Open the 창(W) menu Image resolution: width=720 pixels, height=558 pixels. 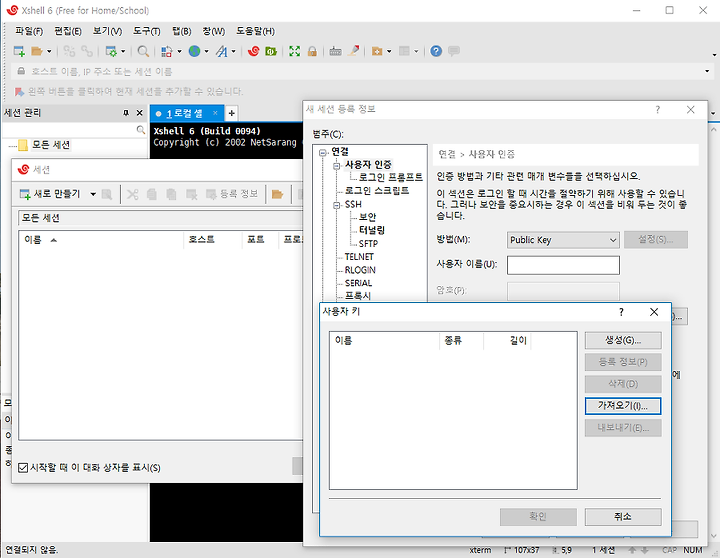tap(214, 31)
